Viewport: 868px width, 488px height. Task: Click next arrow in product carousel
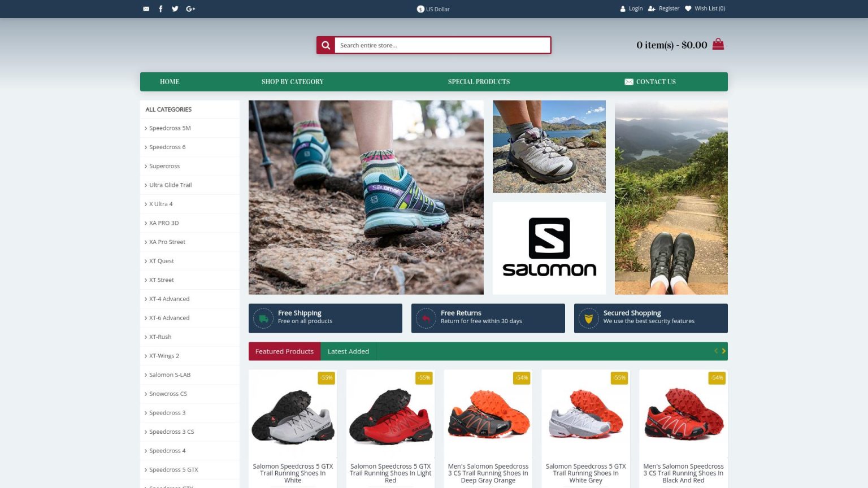pyautogui.click(x=723, y=351)
